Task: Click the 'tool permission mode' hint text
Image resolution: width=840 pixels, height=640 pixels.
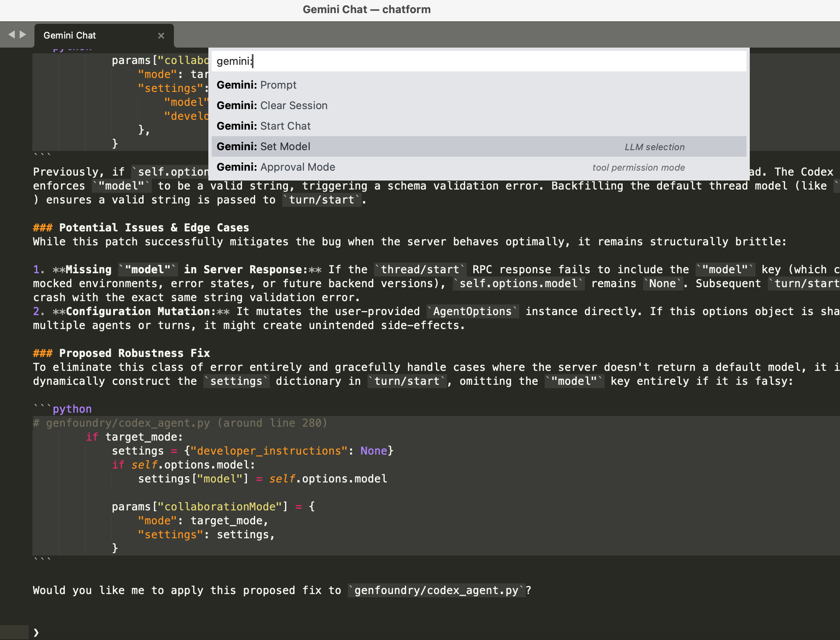Action: pyautogui.click(x=639, y=167)
